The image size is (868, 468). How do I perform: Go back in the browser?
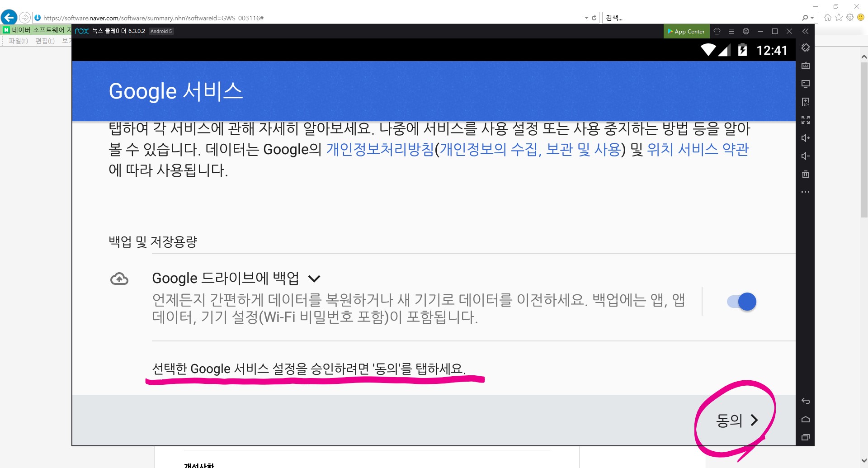(x=9, y=18)
